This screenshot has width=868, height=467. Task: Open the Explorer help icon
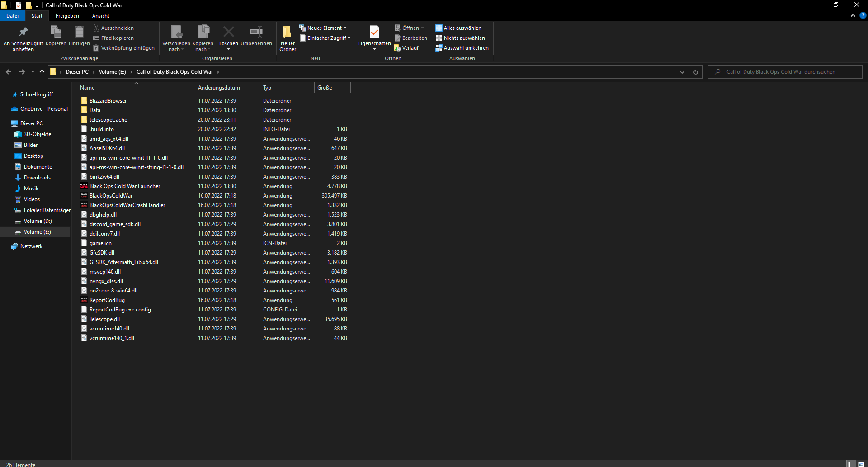point(863,15)
